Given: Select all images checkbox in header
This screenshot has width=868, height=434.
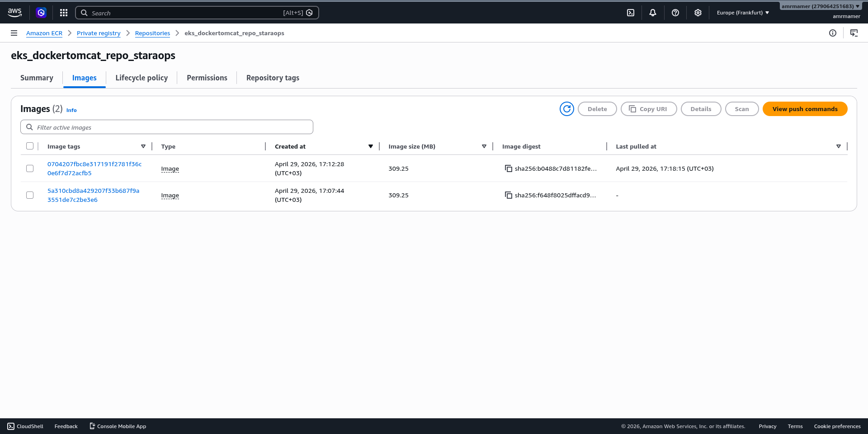Looking at the screenshot, I should tap(30, 146).
